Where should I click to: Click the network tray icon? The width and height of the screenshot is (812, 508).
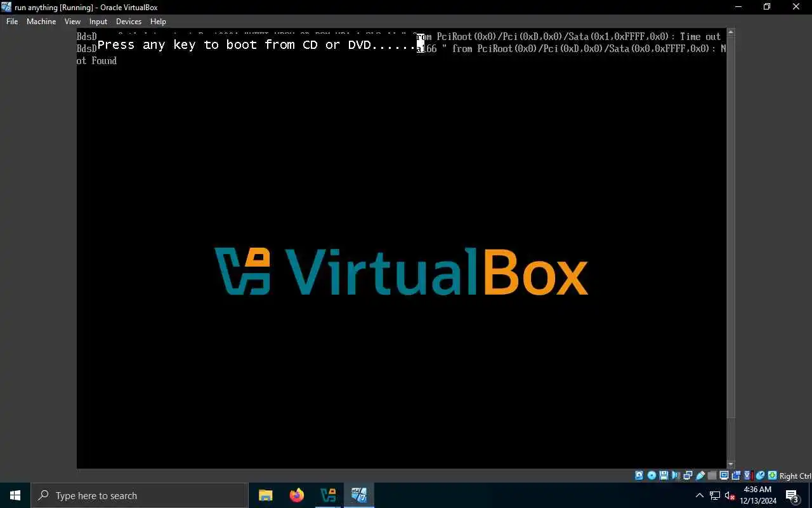[715, 495]
